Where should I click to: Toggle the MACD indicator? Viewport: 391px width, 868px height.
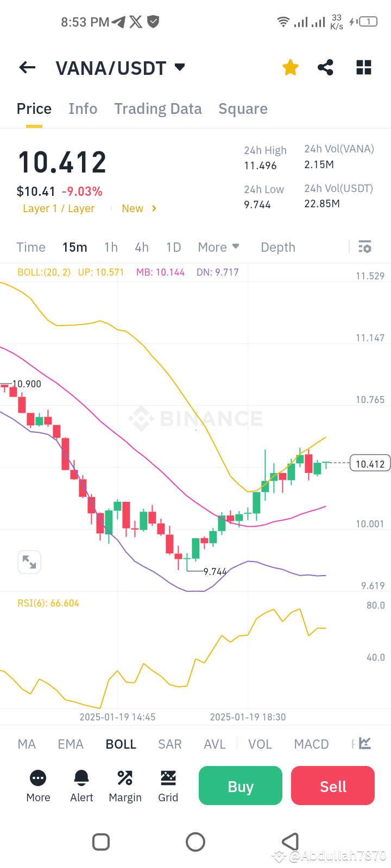pyautogui.click(x=311, y=744)
